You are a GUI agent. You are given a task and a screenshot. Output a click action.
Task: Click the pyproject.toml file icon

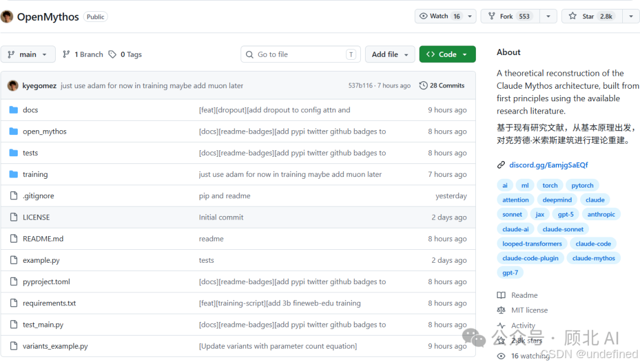click(x=14, y=281)
